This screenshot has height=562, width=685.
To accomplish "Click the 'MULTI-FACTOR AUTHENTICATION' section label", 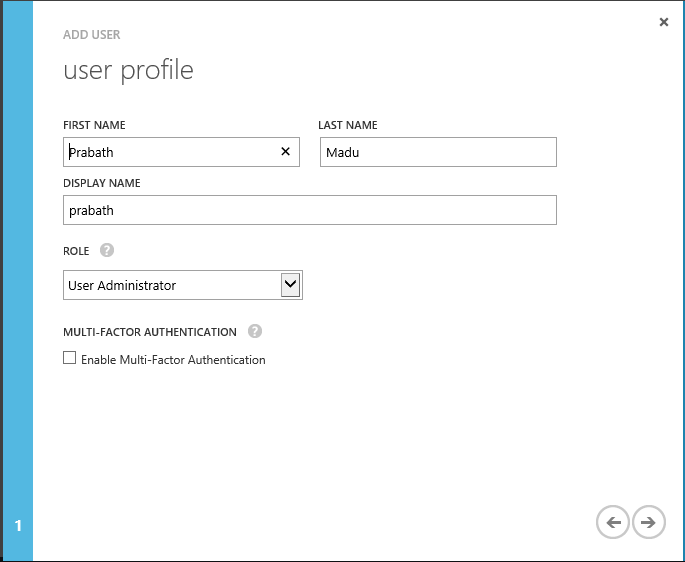I will coord(149,332).
